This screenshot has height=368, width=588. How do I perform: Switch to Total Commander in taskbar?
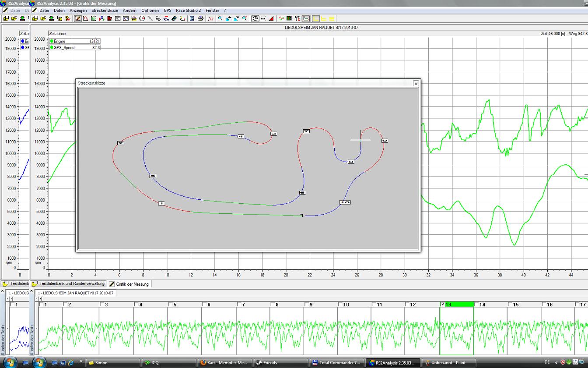(337, 362)
